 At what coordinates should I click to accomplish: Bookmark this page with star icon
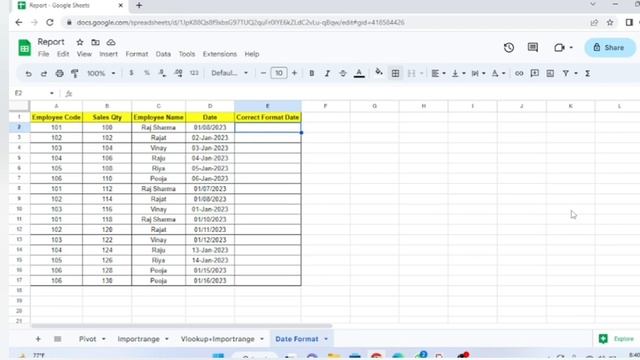coord(610,22)
